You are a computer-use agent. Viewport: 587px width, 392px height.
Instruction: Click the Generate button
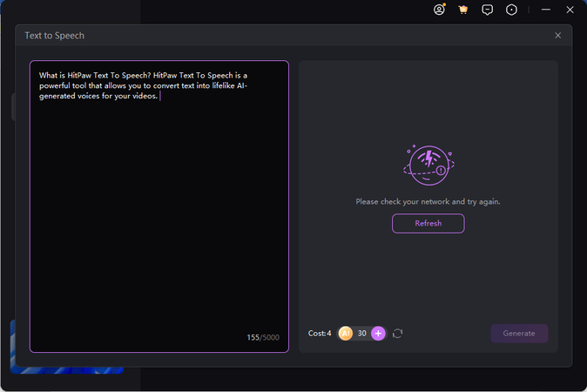click(x=519, y=334)
